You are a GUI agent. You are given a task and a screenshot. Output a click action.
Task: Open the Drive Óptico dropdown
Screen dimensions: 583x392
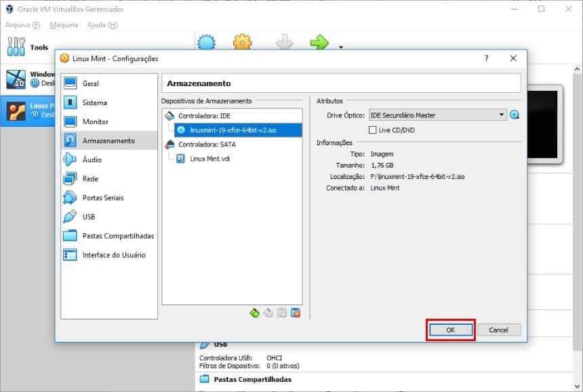(437, 115)
